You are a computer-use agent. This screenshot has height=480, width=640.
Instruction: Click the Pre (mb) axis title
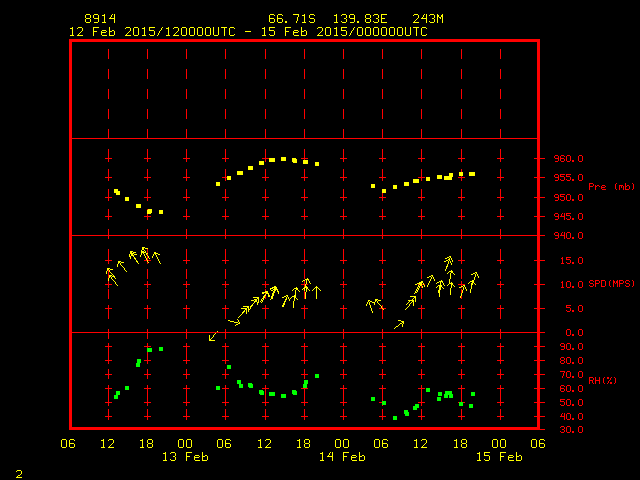pos(611,187)
